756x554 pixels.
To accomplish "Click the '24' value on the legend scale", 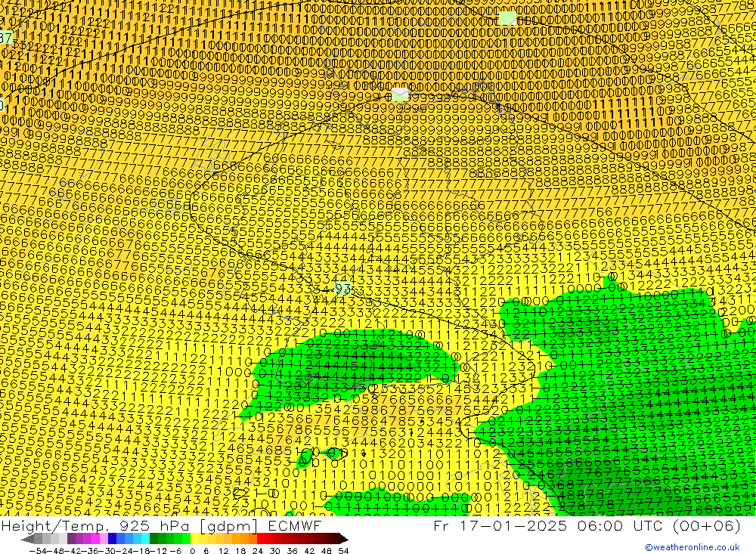I will (258, 551).
